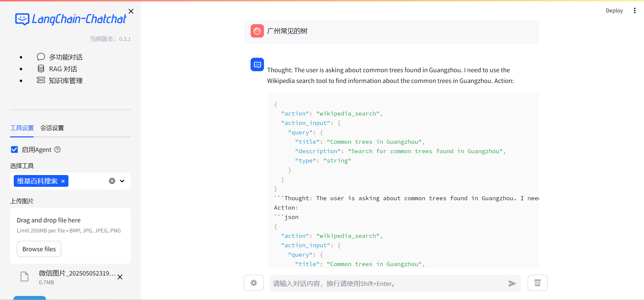Click the user avatar icon beside 广州常见的树

coord(257,31)
